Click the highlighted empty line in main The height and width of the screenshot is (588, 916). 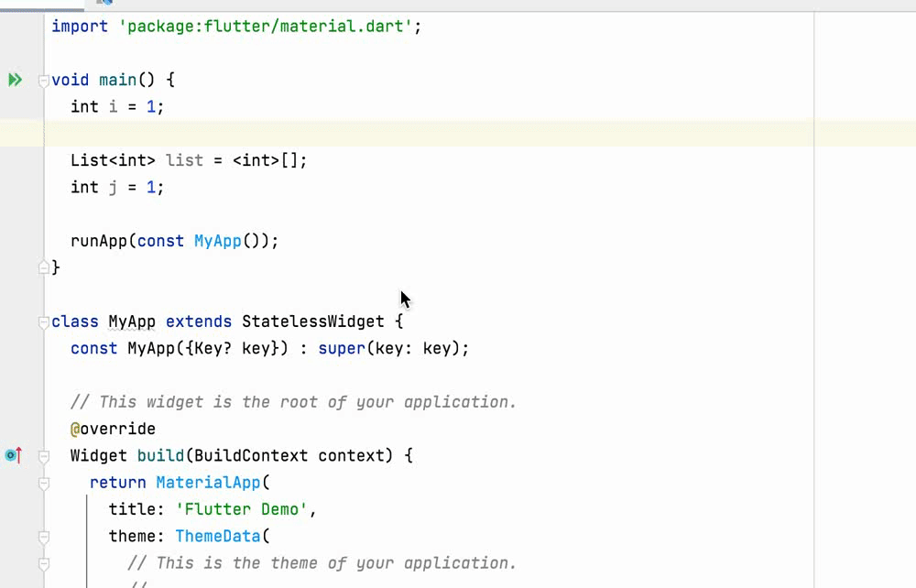click(458, 133)
